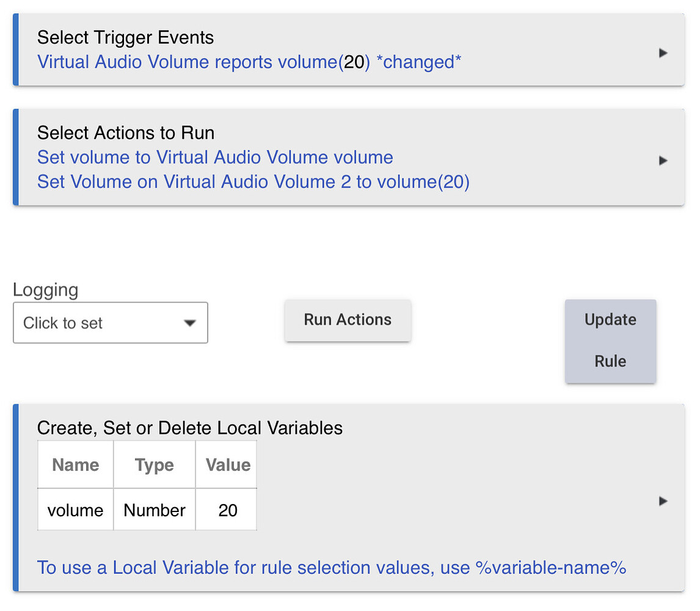The height and width of the screenshot is (611, 700).
Task: Click the Type column header
Action: (154, 464)
